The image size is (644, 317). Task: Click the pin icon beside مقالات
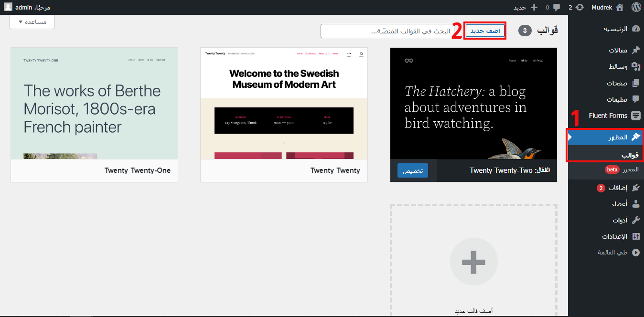[x=635, y=50]
